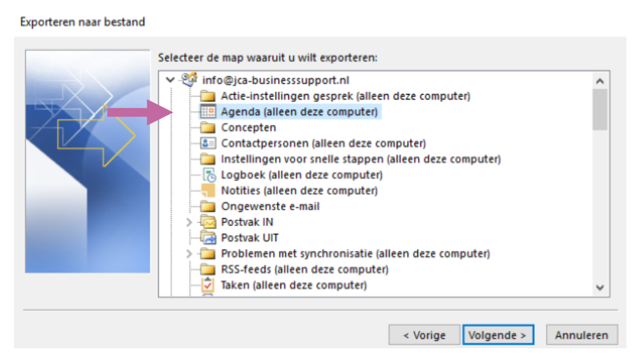
Task: Go back with the Vorige button
Action: 424,335
